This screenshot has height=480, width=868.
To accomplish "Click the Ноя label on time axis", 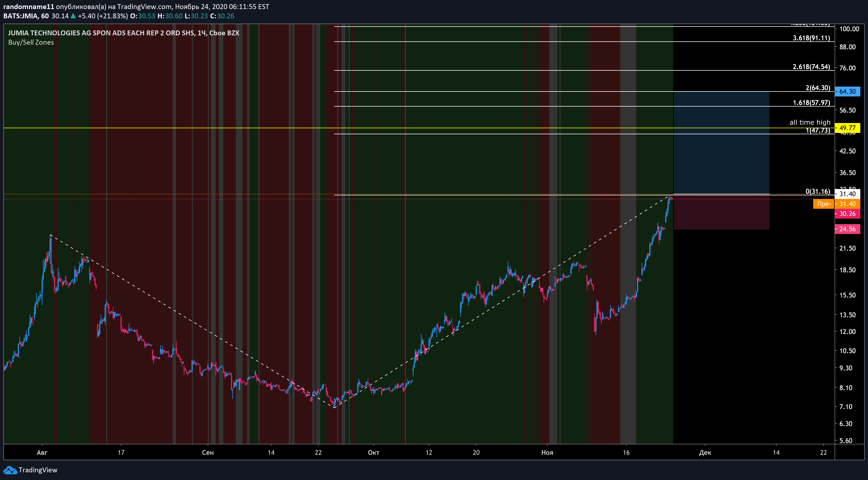I will (x=547, y=452).
